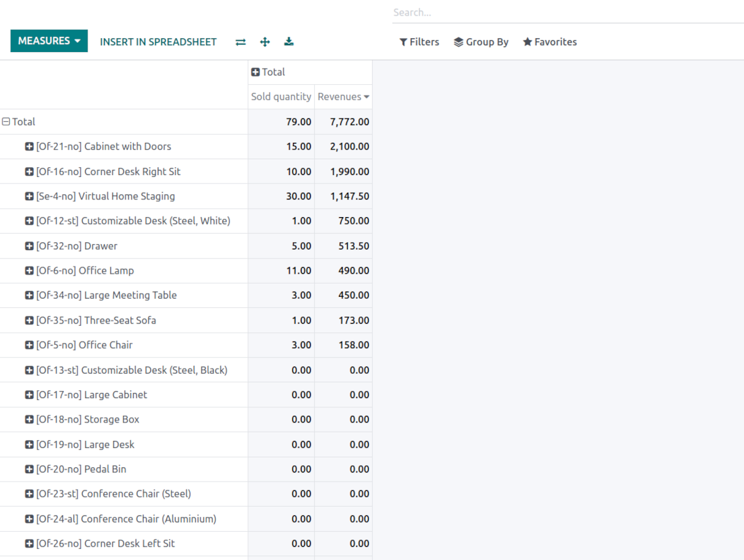The image size is (744, 560).
Task: Click Corner Desk Right Sit quantity 10.00
Action: 298,171
